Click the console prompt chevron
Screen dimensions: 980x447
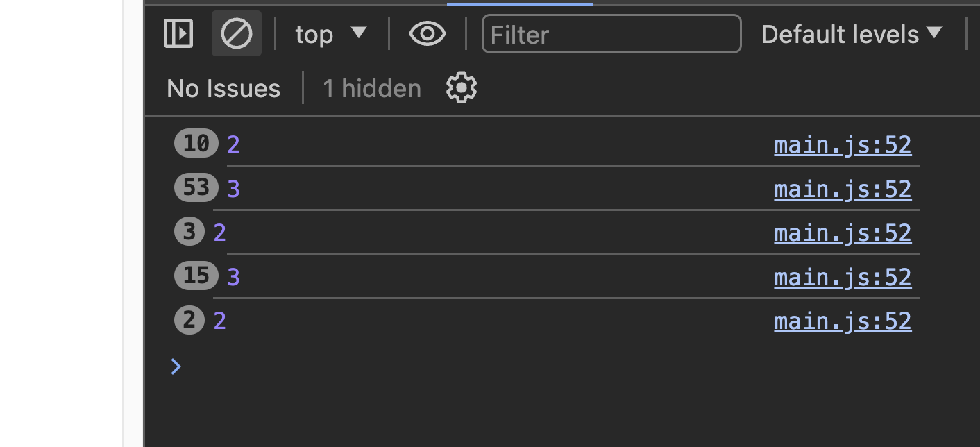tap(176, 366)
